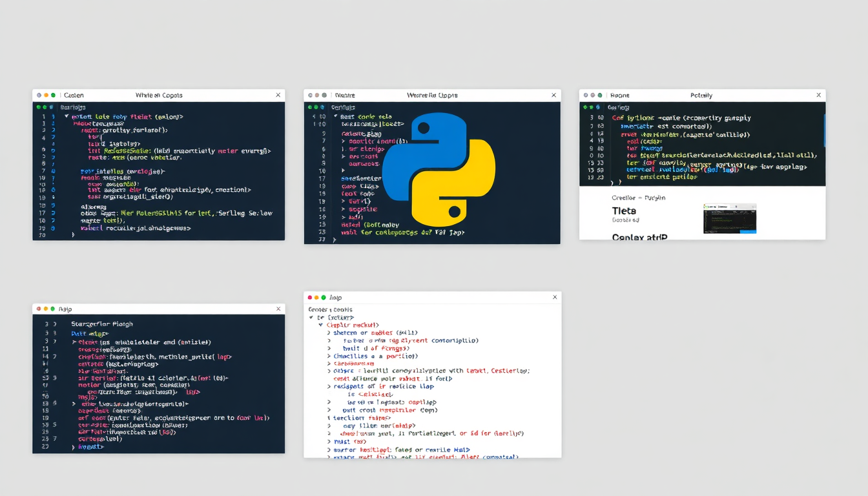Viewport: 868px width, 496px height.
Task: Click the terminal preview thumbnail in the Potenly window
Action: coord(730,218)
